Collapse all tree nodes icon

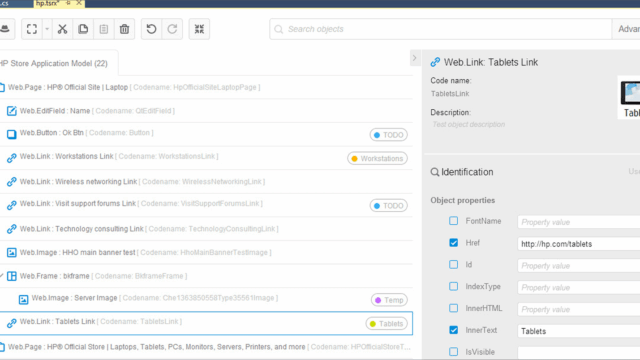[x=199, y=29]
